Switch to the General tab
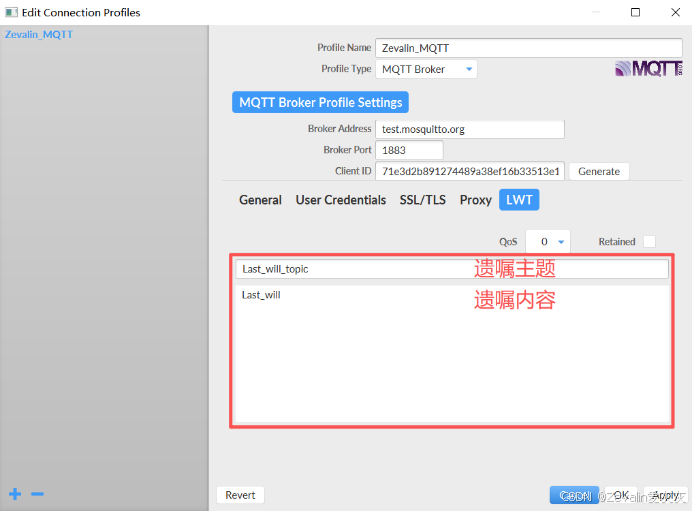The image size is (693, 511). [x=260, y=200]
